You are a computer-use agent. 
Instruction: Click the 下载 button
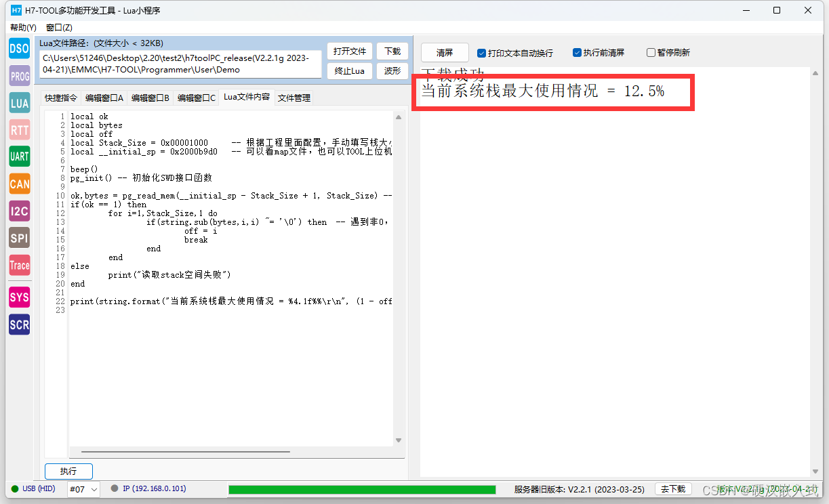[x=392, y=51]
